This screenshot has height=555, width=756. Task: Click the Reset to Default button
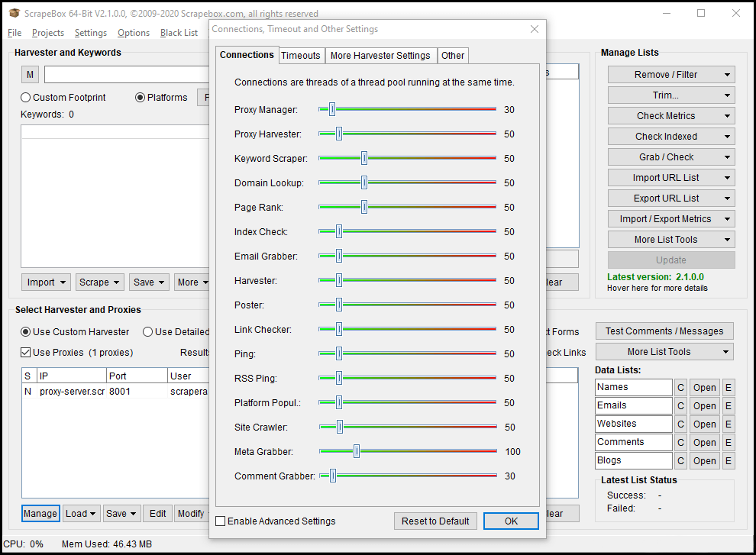click(x=435, y=521)
